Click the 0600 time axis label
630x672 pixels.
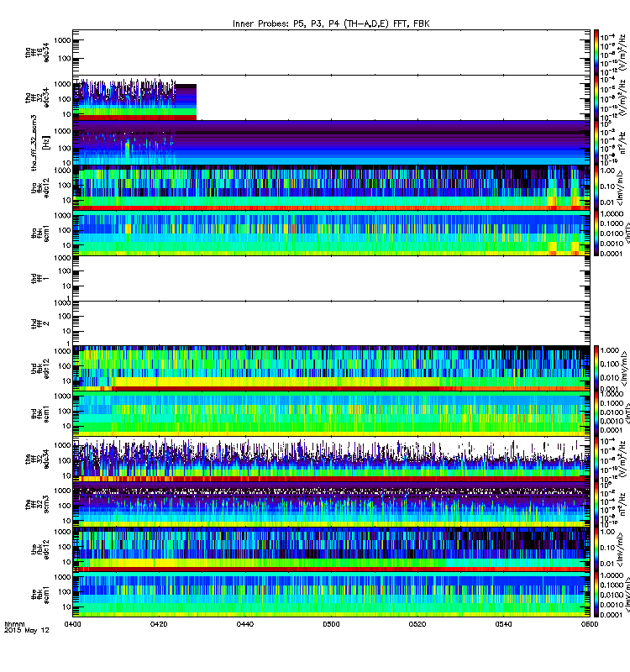[590, 624]
